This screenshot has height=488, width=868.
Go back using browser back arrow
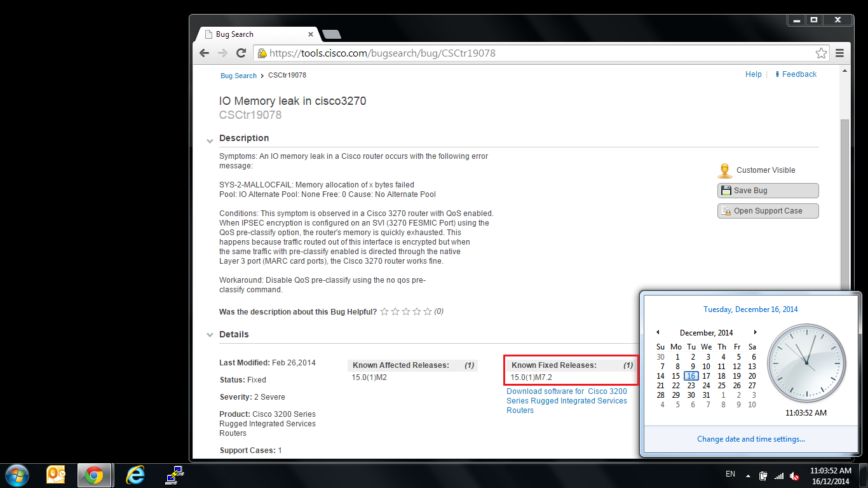click(204, 53)
